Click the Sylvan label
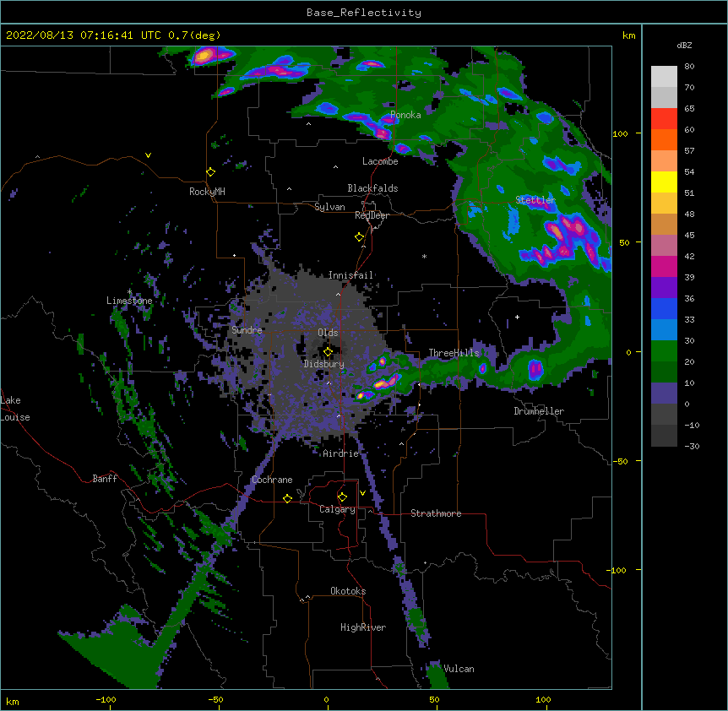 click(329, 207)
